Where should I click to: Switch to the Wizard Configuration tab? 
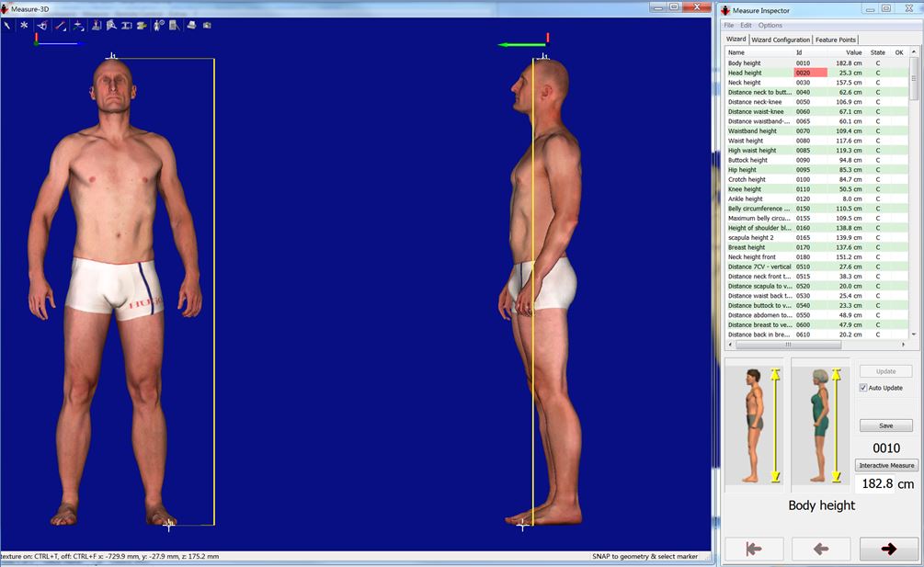[x=781, y=40]
